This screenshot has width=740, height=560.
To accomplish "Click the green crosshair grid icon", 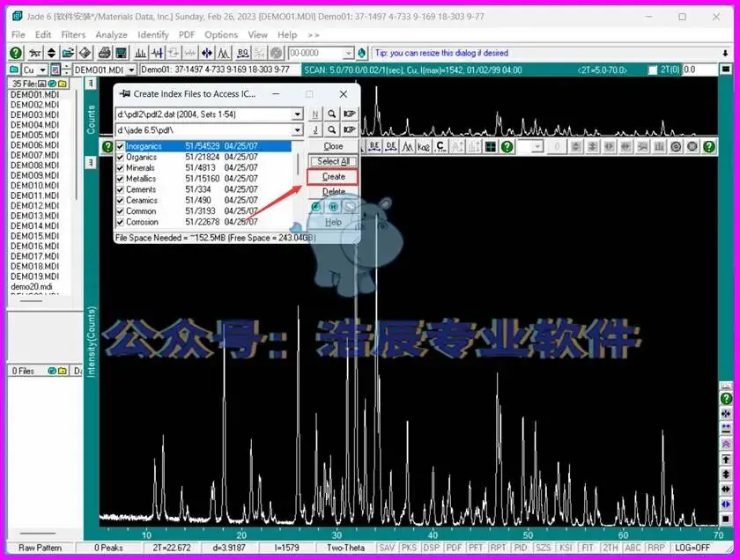I will (x=491, y=147).
